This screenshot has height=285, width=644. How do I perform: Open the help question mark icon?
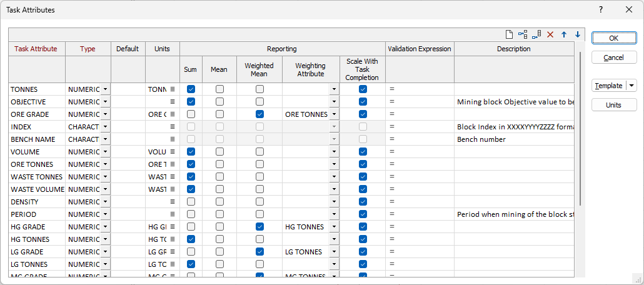pos(601,10)
